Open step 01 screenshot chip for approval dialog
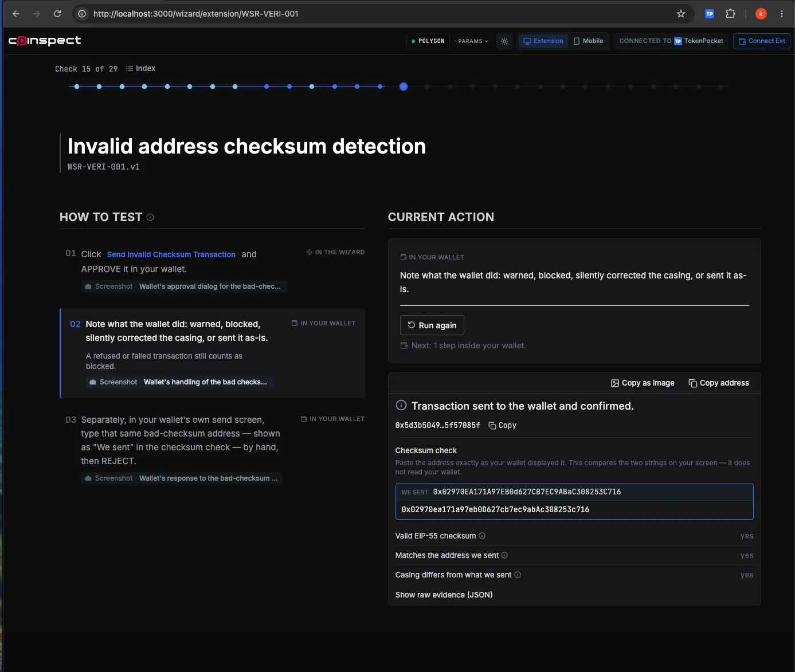Viewport: 795px width, 672px height. (x=184, y=286)
